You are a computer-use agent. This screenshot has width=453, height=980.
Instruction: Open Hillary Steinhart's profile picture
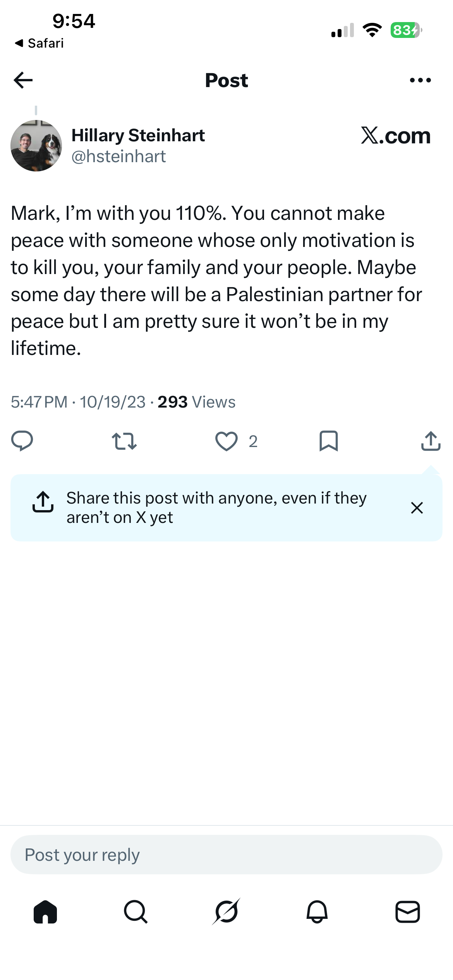click(x=36, y=146)
